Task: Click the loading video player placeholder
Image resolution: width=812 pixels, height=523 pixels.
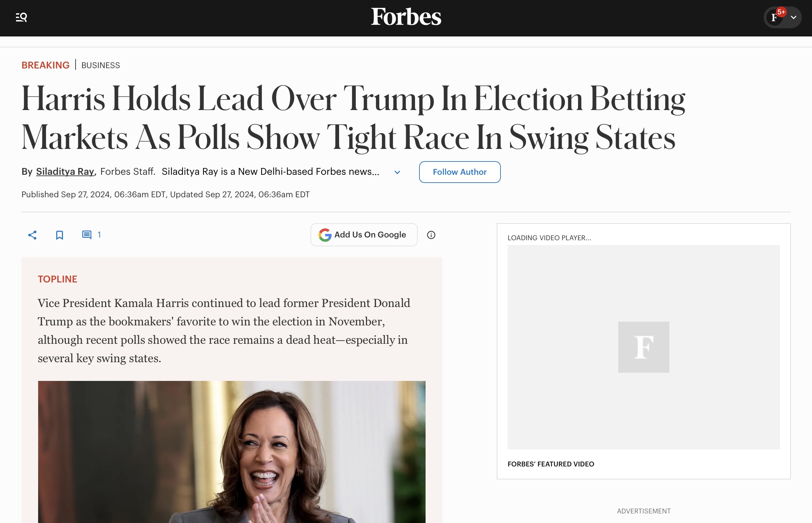Action: pos(643,347)
